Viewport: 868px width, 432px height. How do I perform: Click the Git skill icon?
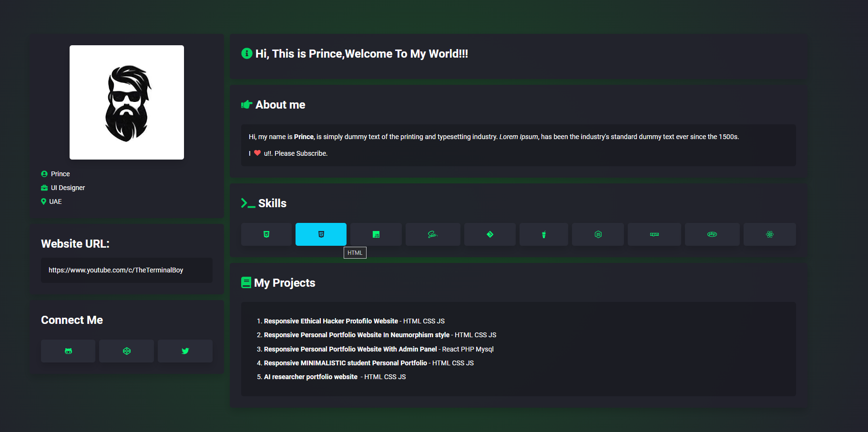point(490,234)
